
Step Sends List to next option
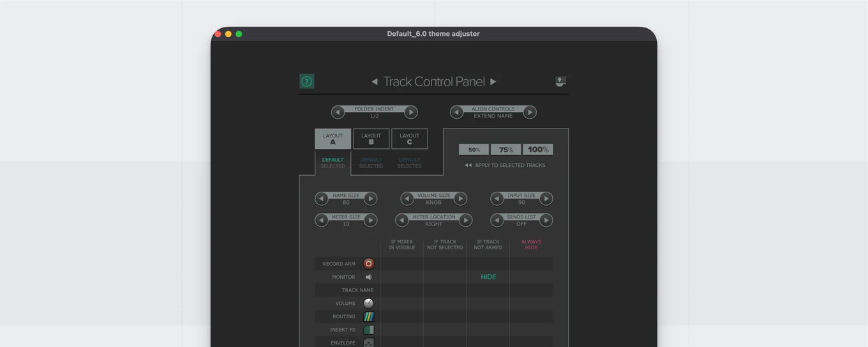click(x=546, y=220)
